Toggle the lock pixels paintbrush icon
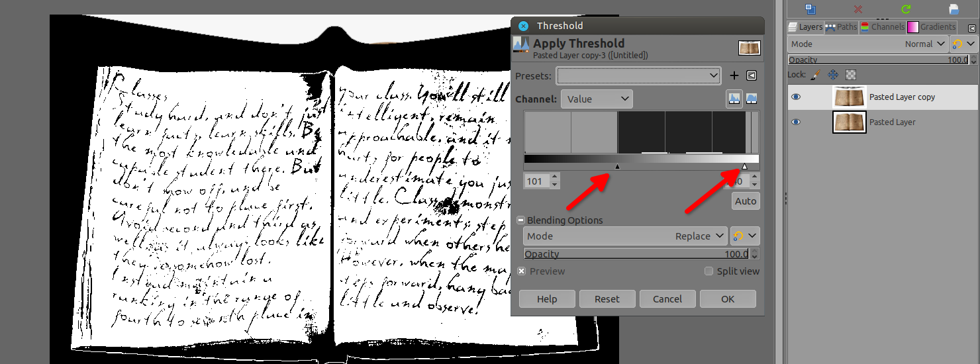Viewport: 980px width, 364px height. point(815,75)
